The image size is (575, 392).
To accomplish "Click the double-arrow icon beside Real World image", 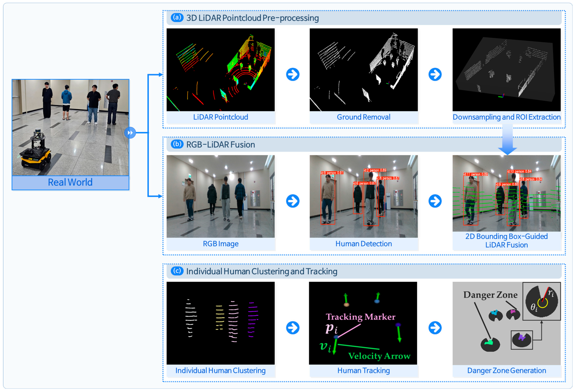I will coord(130,133).
